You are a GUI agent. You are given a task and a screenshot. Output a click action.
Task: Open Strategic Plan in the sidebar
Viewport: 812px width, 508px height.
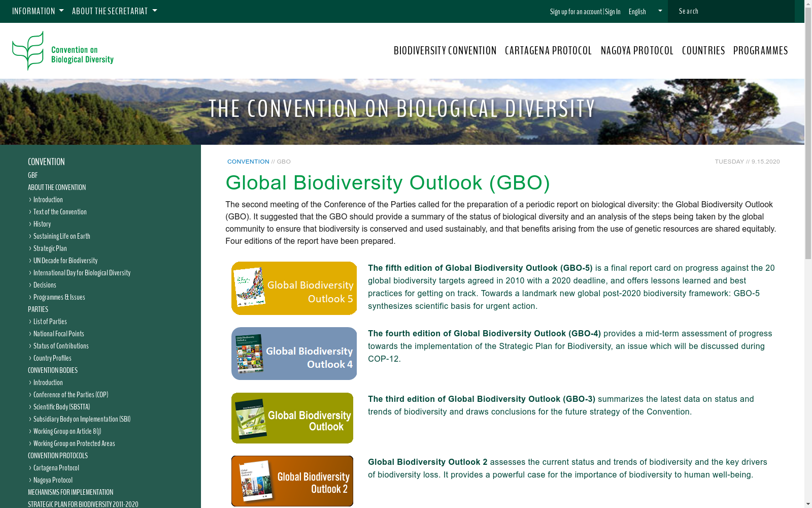tap(50, 248)
